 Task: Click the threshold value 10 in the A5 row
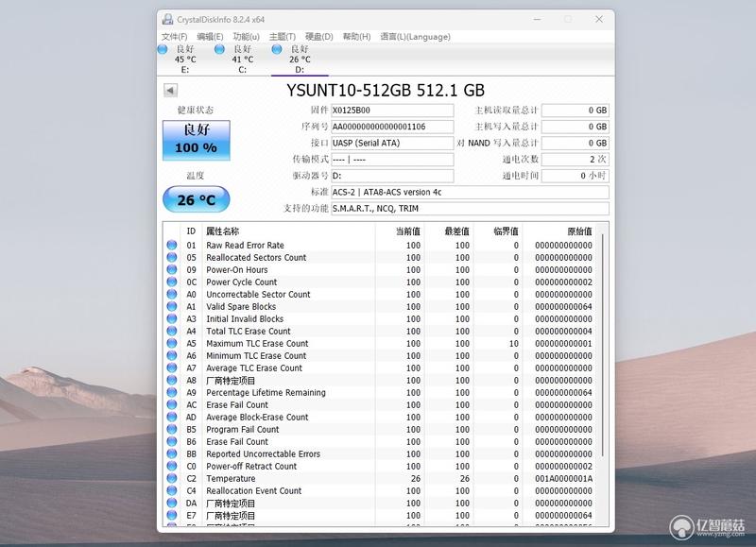(513, 344)
